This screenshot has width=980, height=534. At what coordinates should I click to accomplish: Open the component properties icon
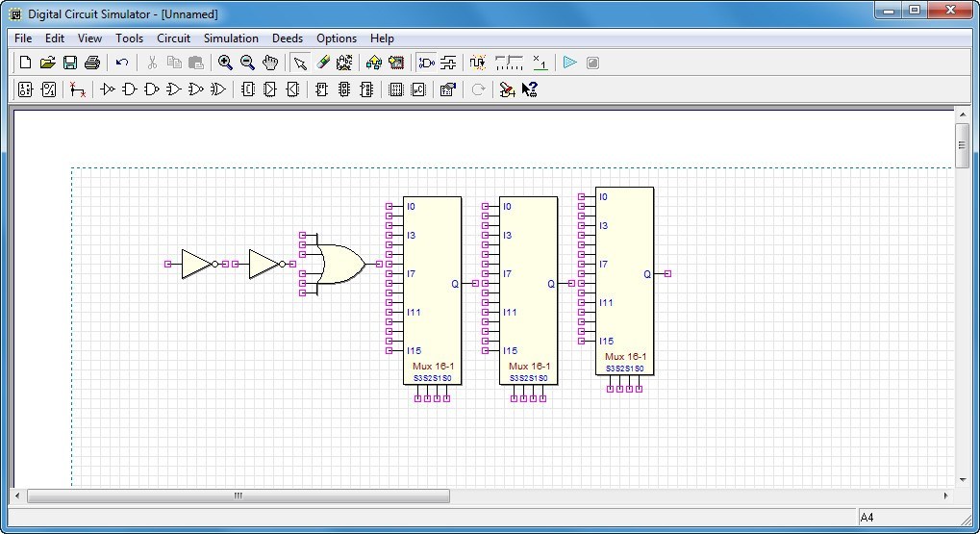coord(448,89)
